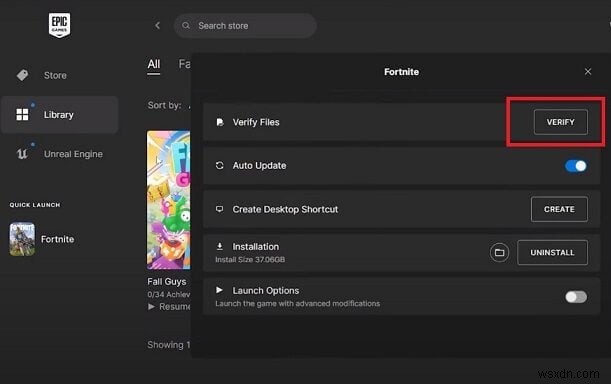The width and height of the screenshot is (611, 384).
Task: Select Library in the sidebar
Action: (x=59, y=115)
